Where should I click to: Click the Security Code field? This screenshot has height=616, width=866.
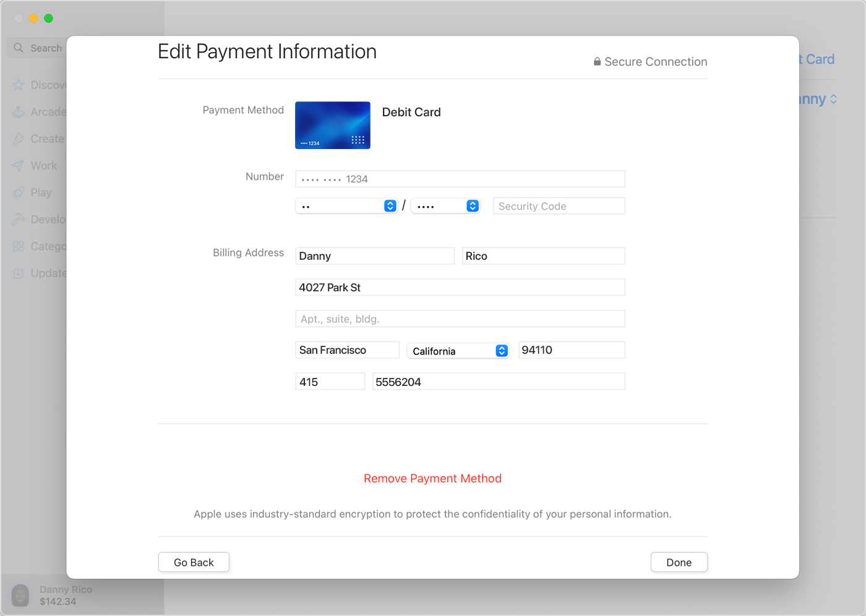[559, 205]
